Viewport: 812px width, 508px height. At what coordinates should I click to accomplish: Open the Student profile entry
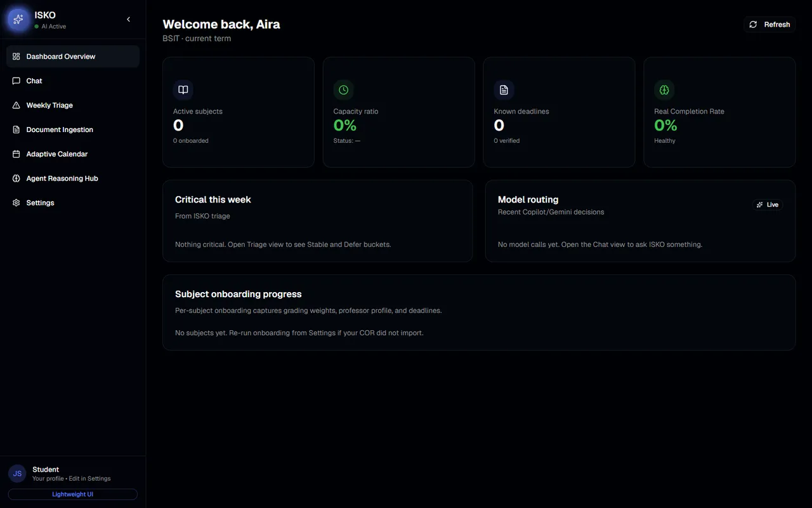[72, 474]
